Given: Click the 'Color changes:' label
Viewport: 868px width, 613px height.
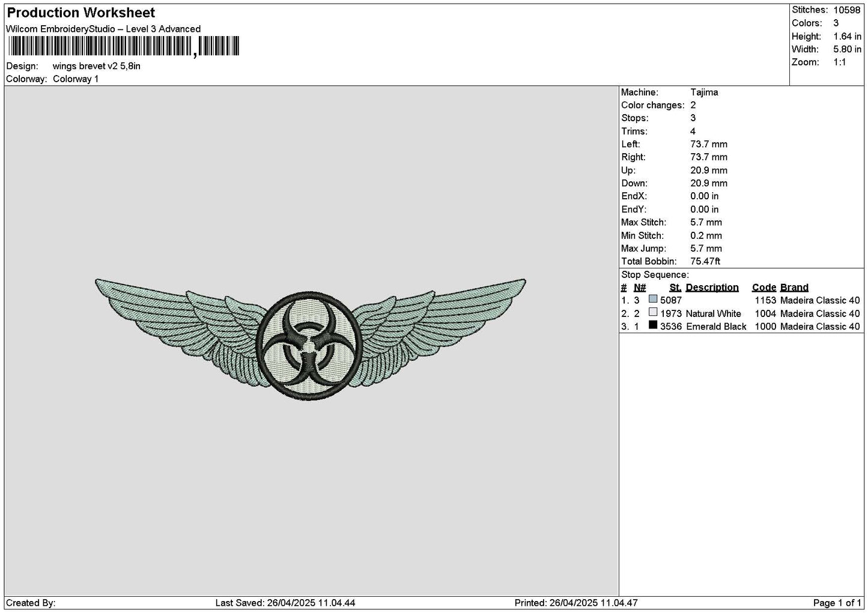Looking at the screenshot, I should 653,106.
